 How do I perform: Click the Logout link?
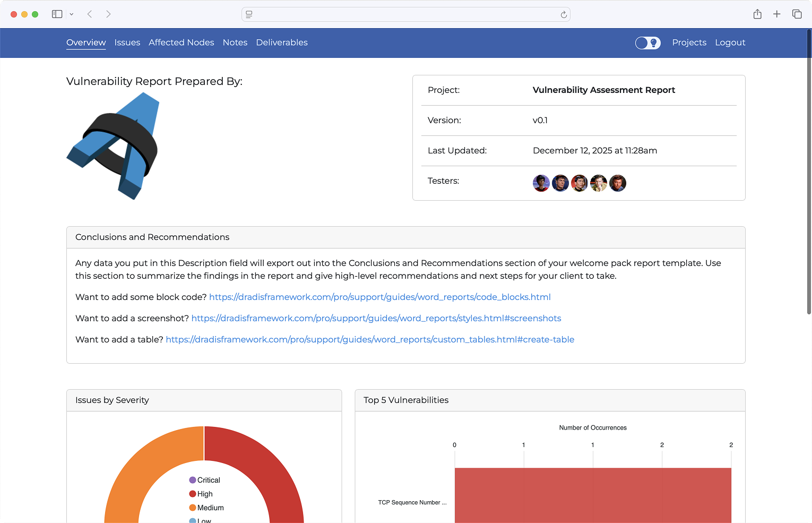[730, 42]
